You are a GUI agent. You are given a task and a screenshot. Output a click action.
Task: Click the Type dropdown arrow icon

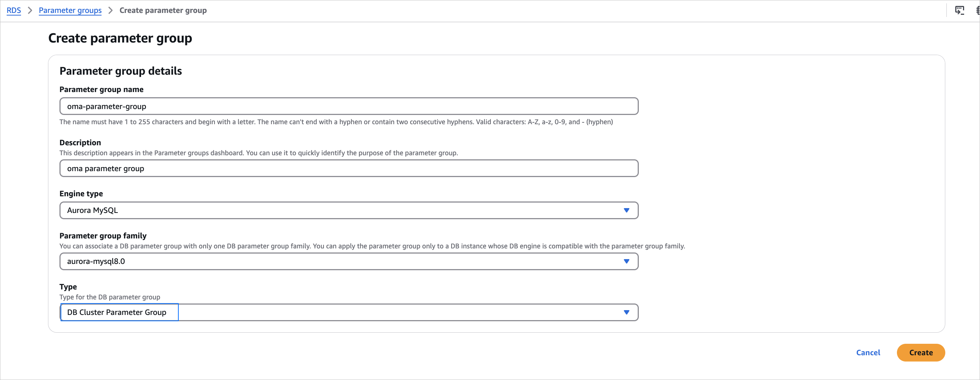[626, 312]
